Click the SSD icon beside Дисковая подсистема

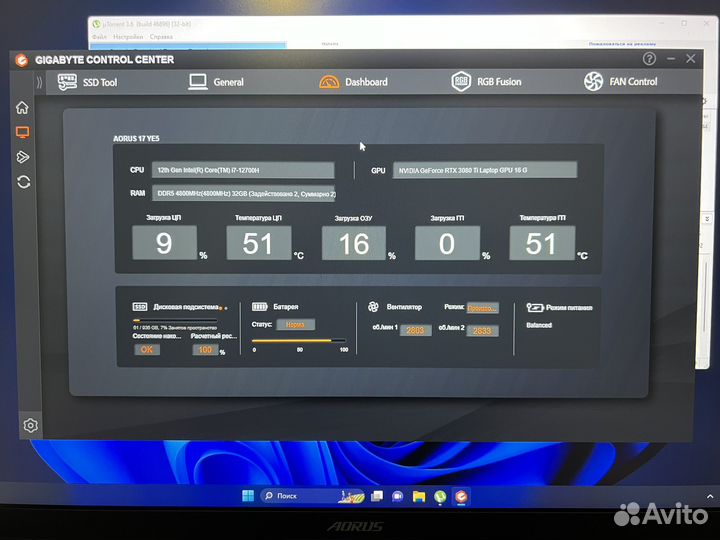140,307
